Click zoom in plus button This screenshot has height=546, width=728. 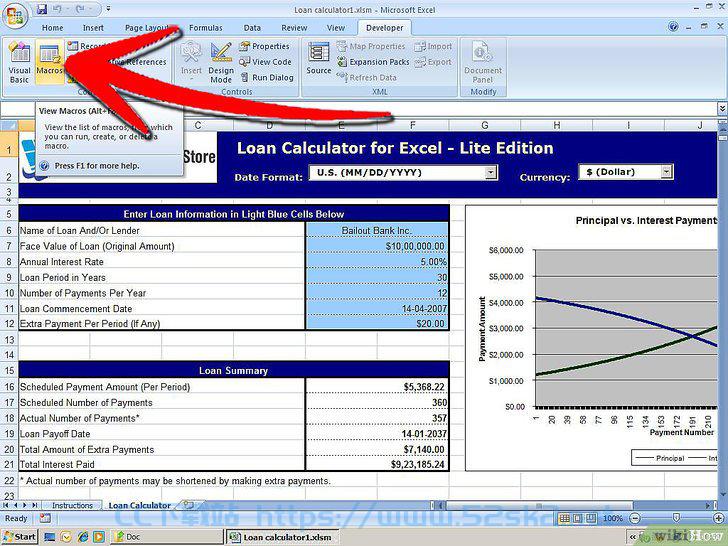pyautogui.click(x=719, y=518)
